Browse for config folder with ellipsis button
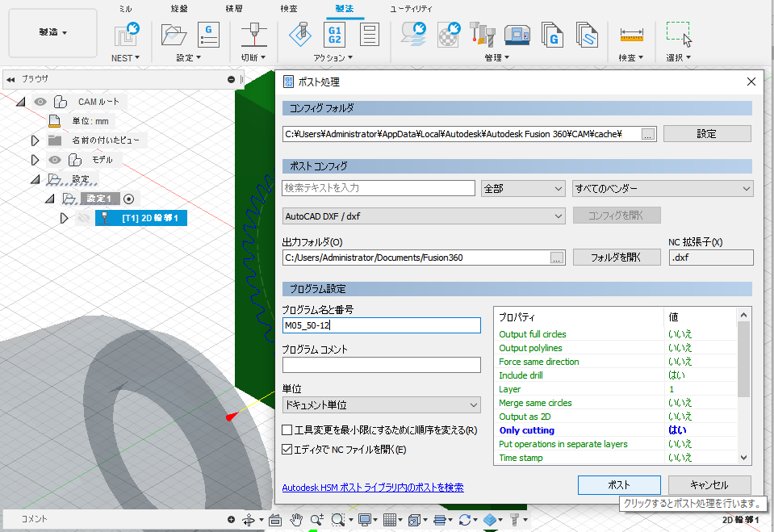 [647, 134]
